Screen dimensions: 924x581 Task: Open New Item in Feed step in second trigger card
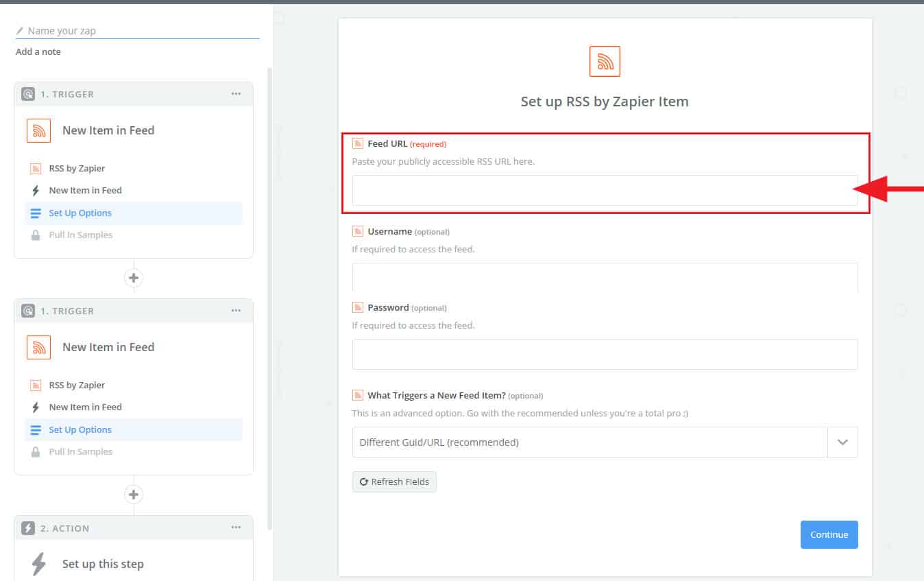point(85,407)
